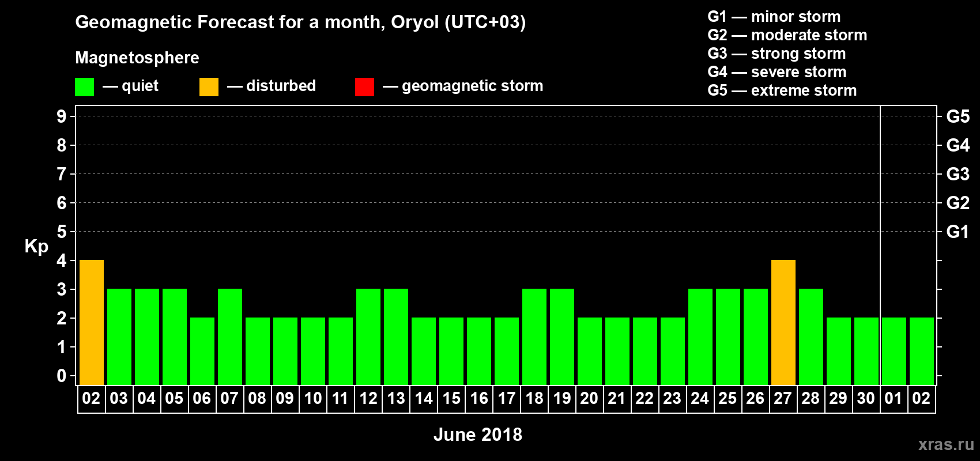Click the date label 29
Screen dimensions: 980x461
[x=838, y=398]
